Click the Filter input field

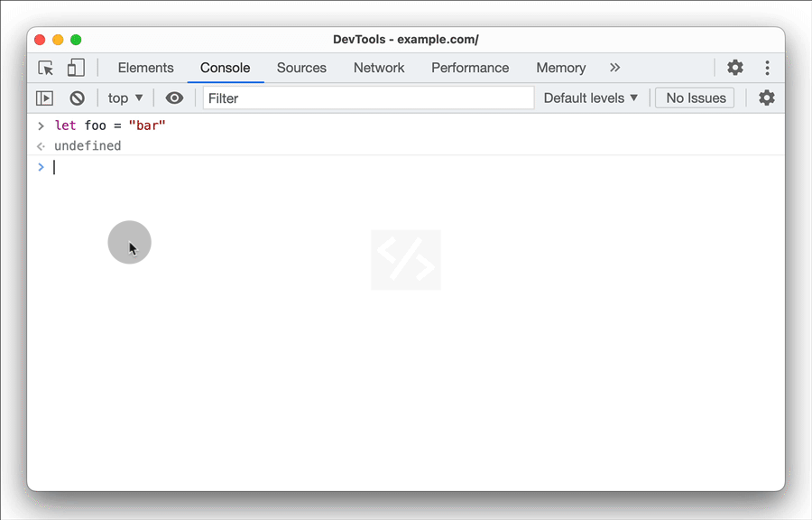(x=368, y=97)
